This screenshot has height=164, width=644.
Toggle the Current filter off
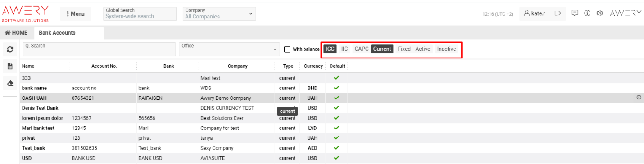(382, 49)
